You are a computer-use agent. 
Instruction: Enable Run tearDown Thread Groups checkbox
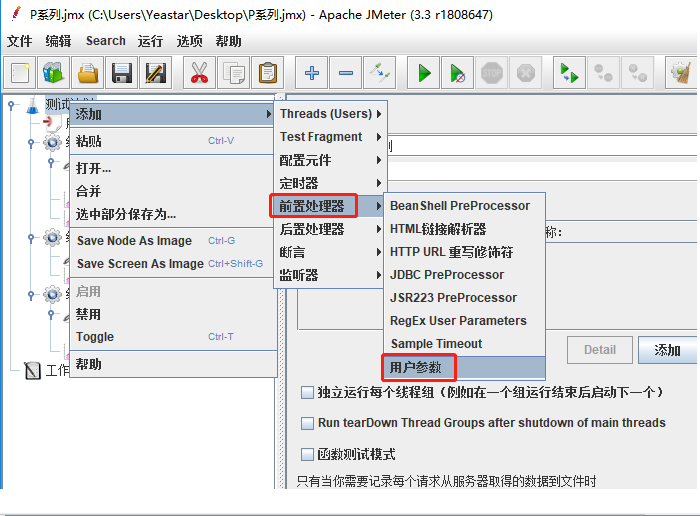(307, 423)
